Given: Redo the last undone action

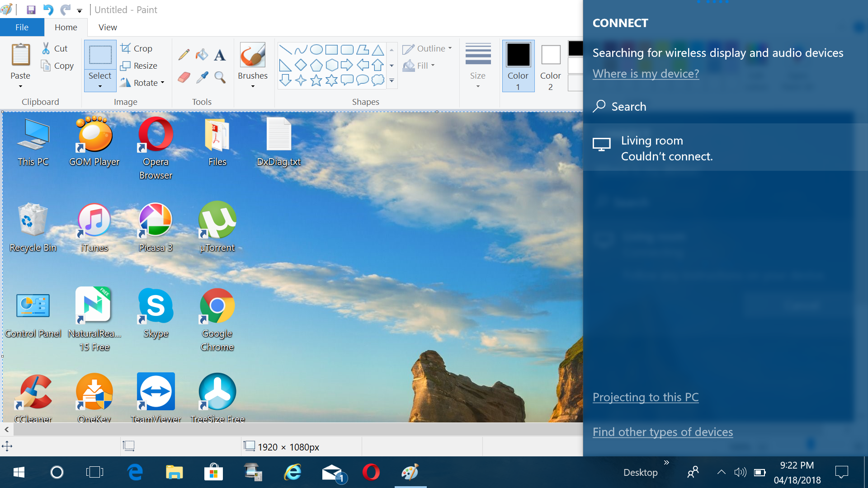Looking at the screenshot, I should pos(66,9).
